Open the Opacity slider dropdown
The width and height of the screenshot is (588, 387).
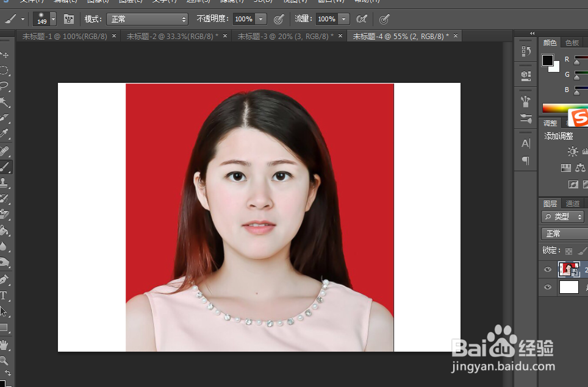(x=260, y=19)
